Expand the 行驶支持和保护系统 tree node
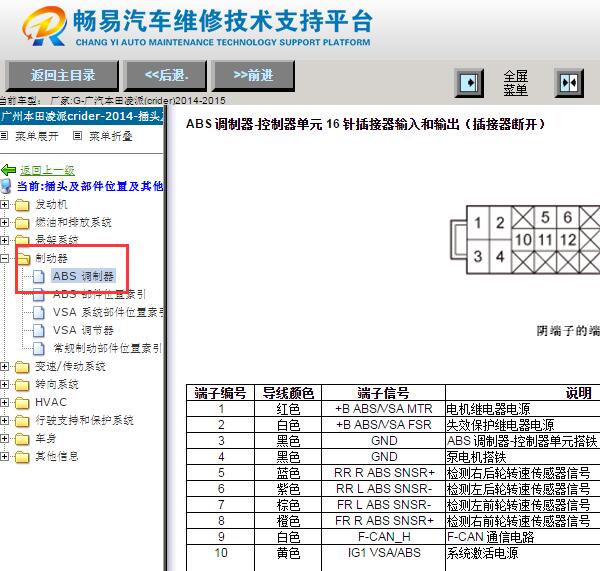 pyautogui.click(x=4, y=420)
